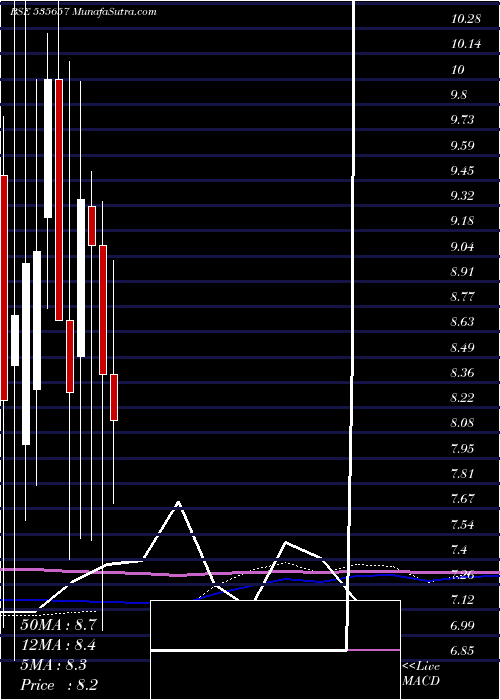
Task: Click the <<Live MACD label
Action: pos(421,674)
